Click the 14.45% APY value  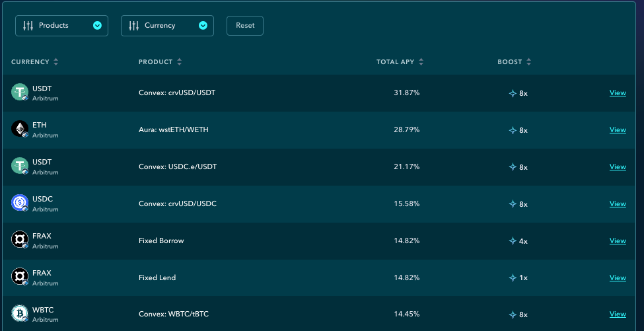407,314
